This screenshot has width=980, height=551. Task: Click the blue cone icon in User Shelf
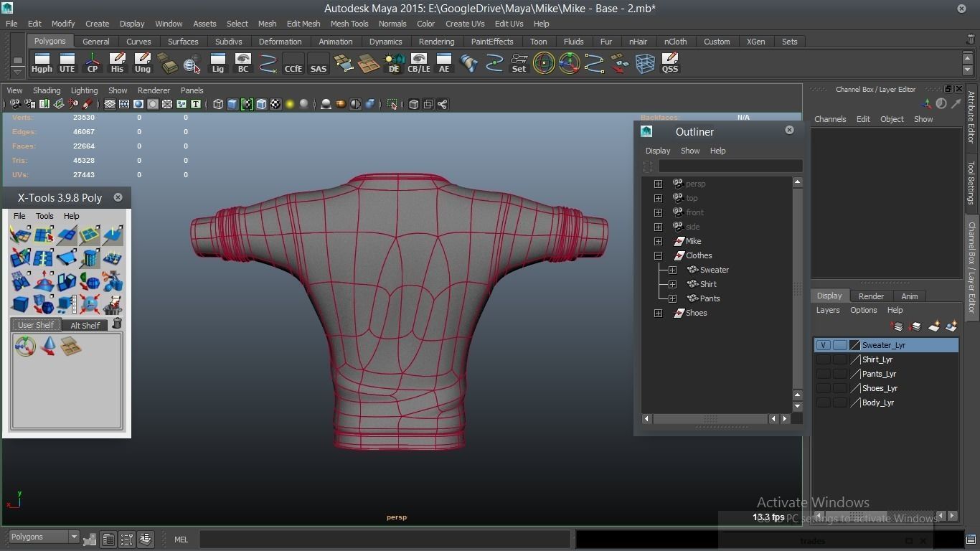point(48,347)
